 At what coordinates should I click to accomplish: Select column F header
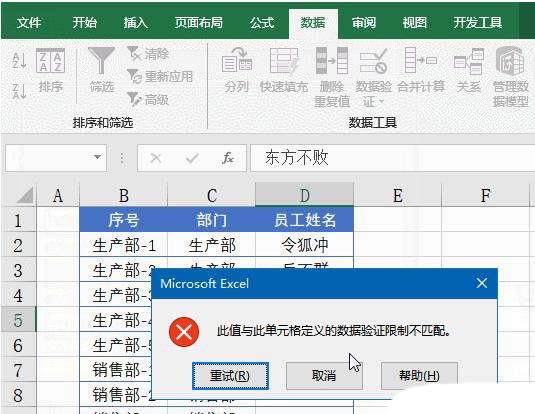tap(485, 196)
